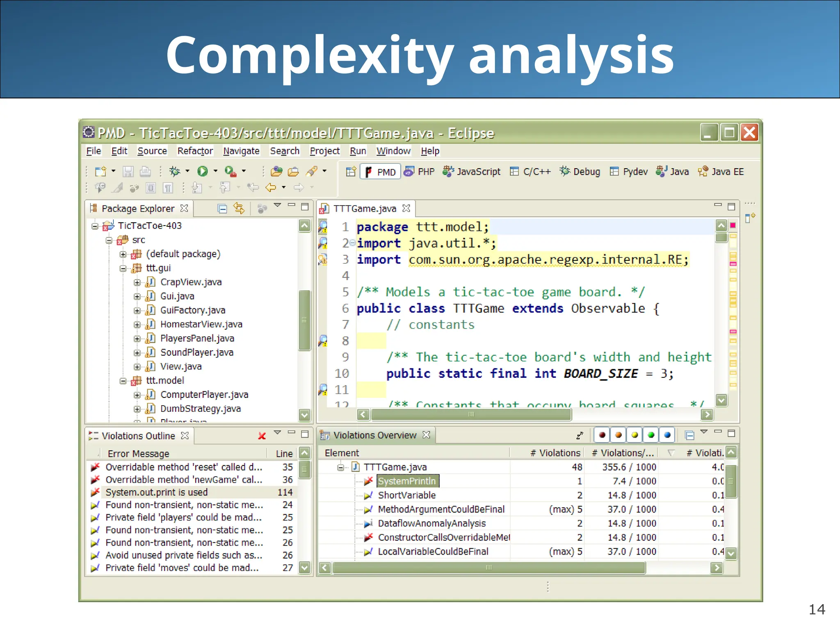
Task: Toggle yellow priority 3 violations filter
Action: click(635, 435)
